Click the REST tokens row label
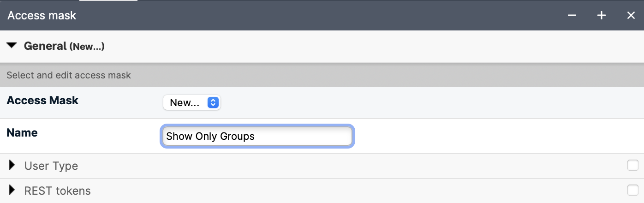644x203 pixels. 58,191
